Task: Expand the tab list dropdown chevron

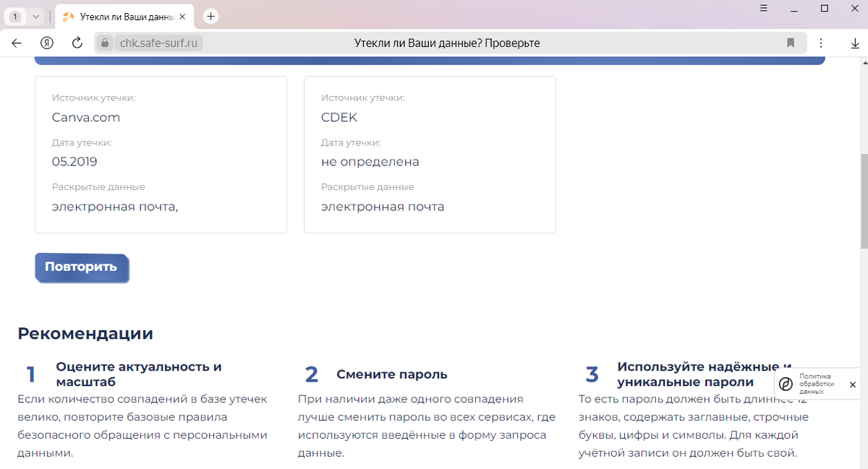Action: coord(35,16)
